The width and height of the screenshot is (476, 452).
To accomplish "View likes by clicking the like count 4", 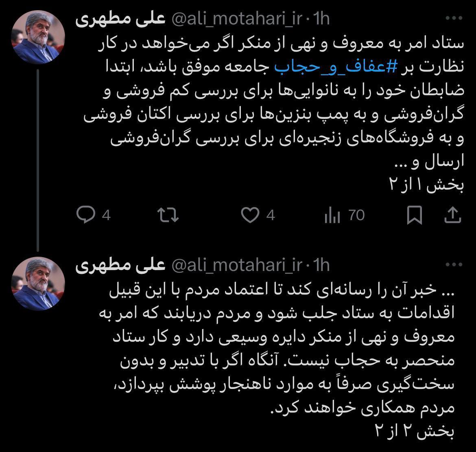I will click(270, 216).
